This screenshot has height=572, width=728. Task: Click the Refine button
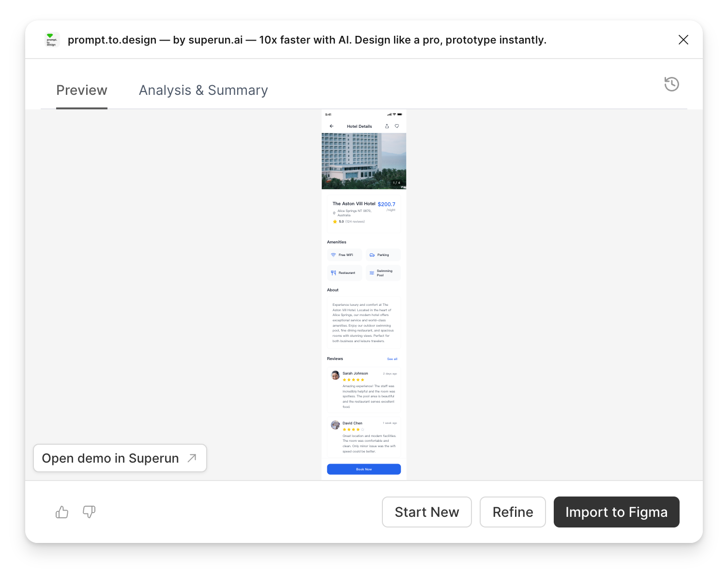[x=513, y=512]
